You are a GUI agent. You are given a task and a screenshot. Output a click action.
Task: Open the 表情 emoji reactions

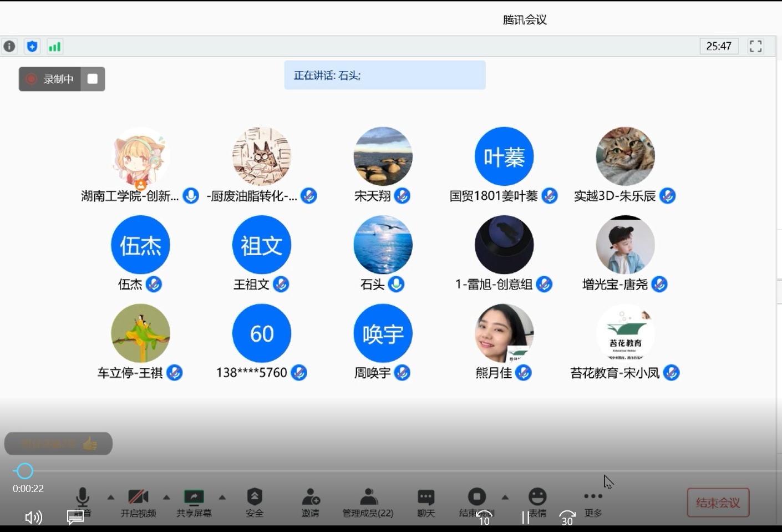coord(537,501)
